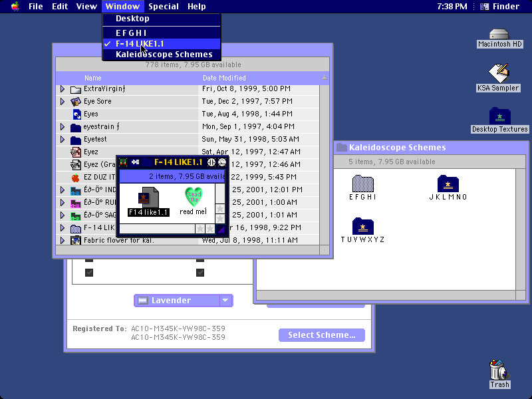532x399 pixels.
Task: Select the Fabric flower for kal. icon
Action: click(x=75, y=240)
